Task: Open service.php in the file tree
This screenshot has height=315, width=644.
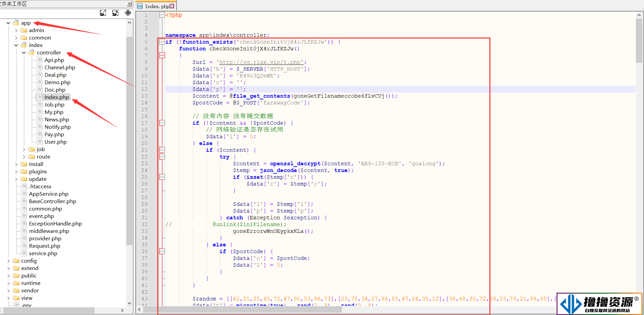Action: coord(43,253)
